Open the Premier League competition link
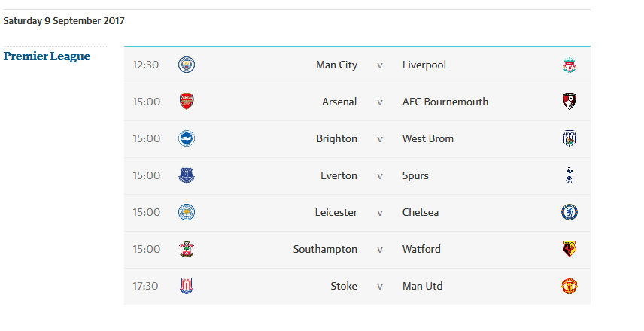 click(47, 56)
